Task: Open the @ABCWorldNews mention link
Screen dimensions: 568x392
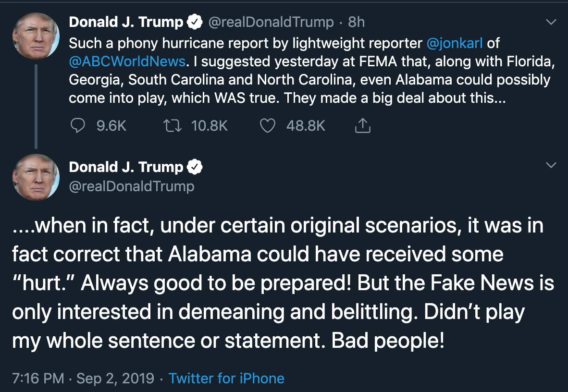Action: 127,61
